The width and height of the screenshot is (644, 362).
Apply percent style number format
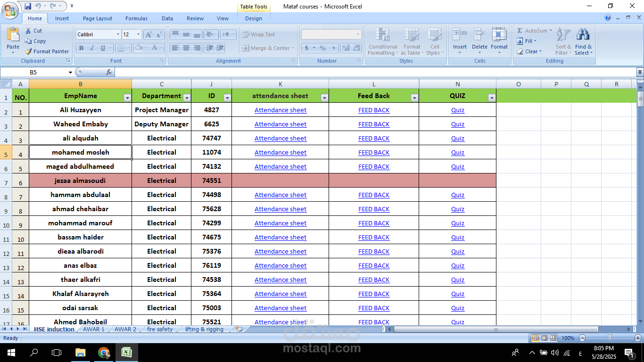click(323, 48)
